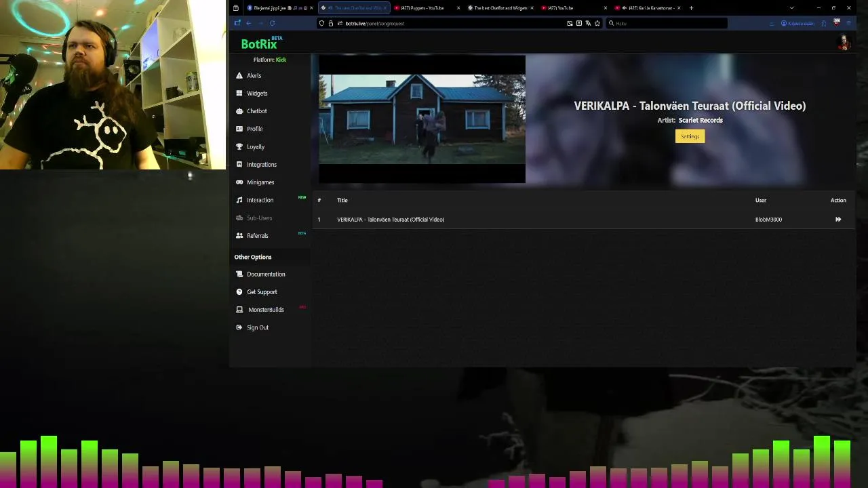Image resolution: width=868 pixels, height=488 pixels.
Task: Open the Loyalty sidebar link
Action: point(256,146)
